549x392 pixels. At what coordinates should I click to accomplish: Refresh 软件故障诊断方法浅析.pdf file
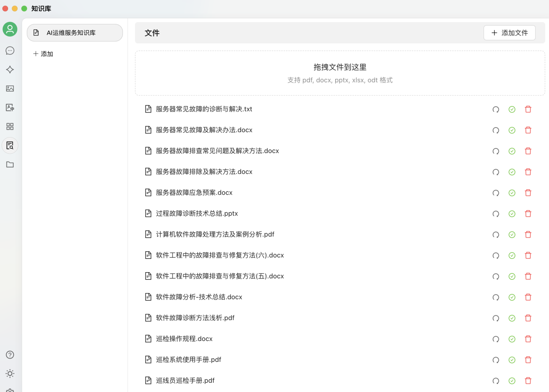click(496, 318)
